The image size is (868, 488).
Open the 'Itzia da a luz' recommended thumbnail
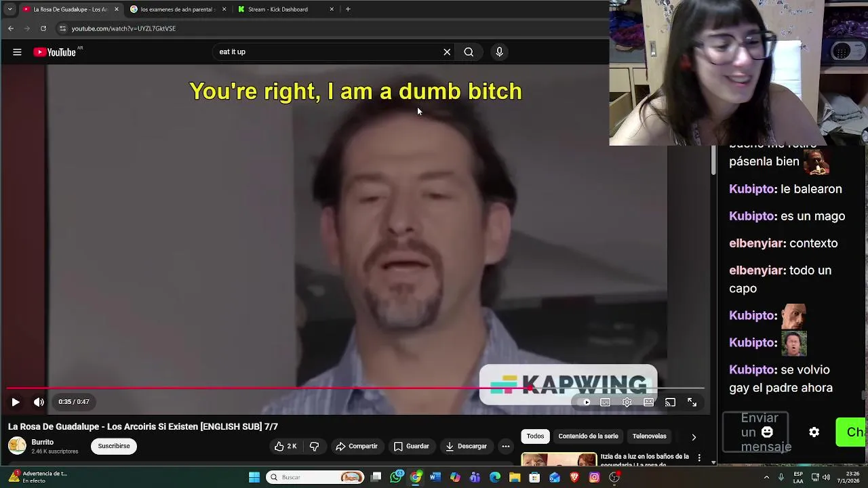559,460
